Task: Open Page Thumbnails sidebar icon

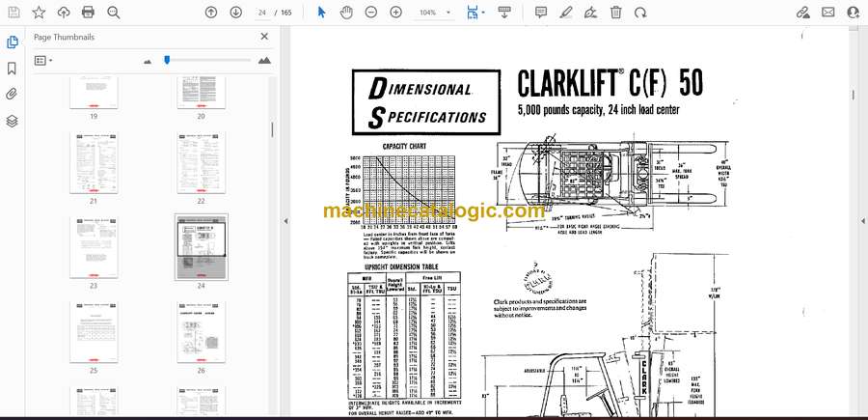Action: pyautogui.click(x=13, y=42)
